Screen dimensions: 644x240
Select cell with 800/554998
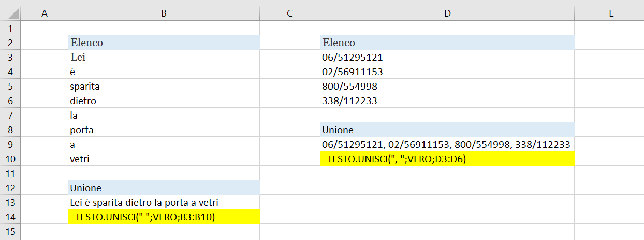click(447, 86)
